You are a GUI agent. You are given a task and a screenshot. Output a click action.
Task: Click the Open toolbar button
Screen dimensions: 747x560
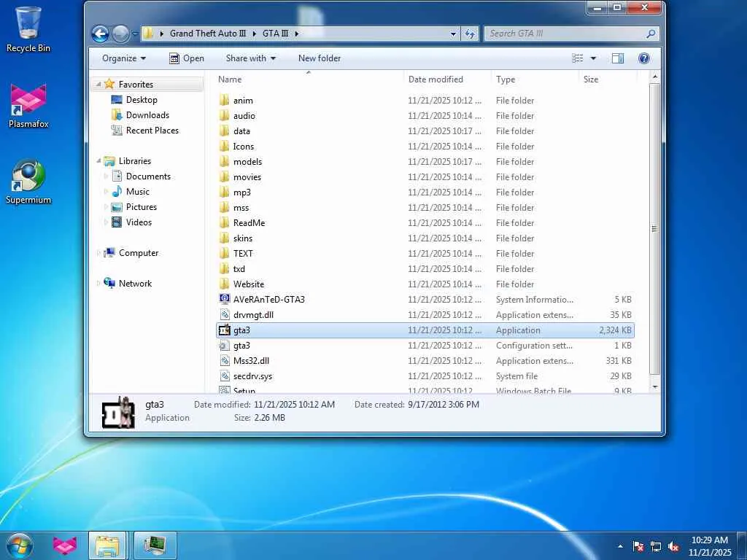(187, 58)
